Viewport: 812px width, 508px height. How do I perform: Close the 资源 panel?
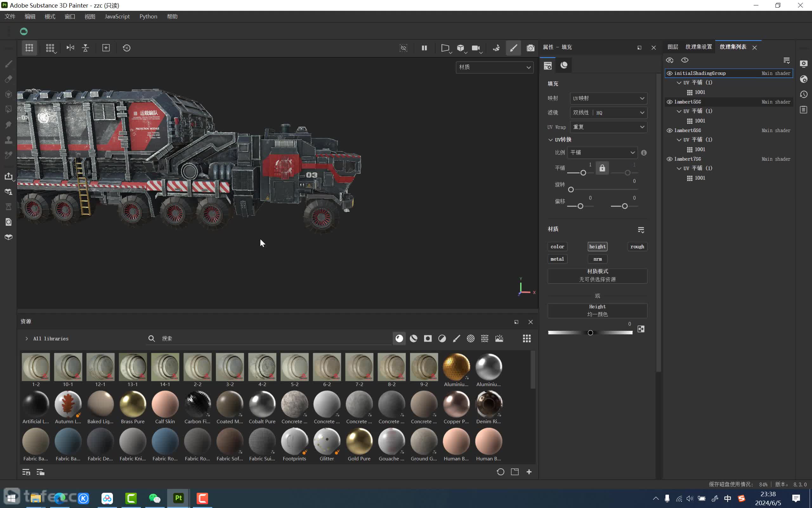tap(530, 322)
